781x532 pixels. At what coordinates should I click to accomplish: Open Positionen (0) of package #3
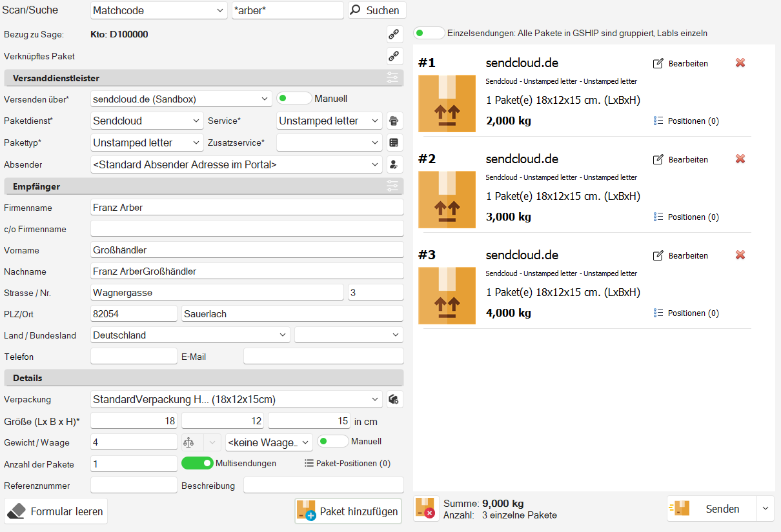coord(686,313)
